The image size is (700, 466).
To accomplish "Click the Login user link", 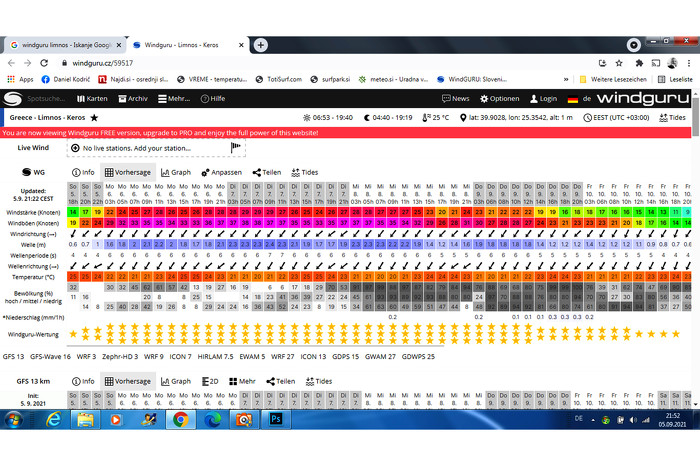I will tap(543, 99).
